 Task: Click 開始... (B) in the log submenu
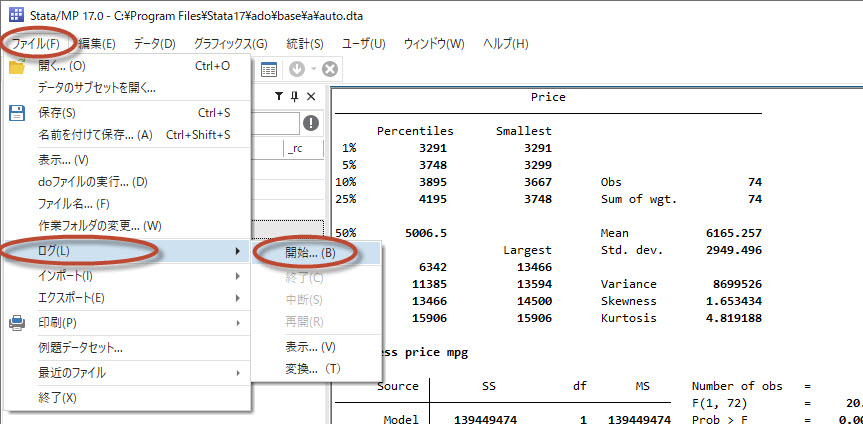[316, 253]
